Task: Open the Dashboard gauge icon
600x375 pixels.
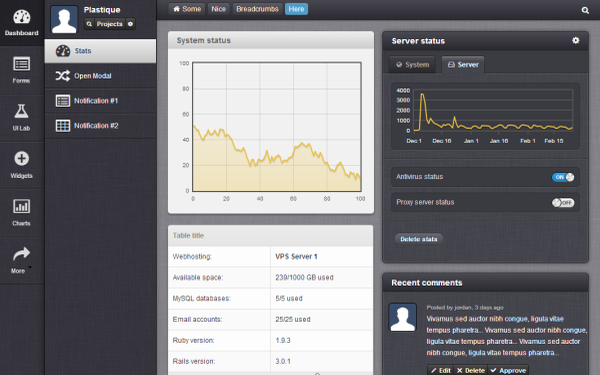Action: coord(21,17)
